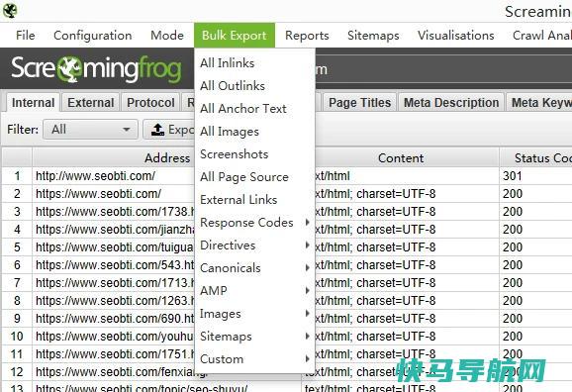Sort by the Status Code column header

point(535,157)
